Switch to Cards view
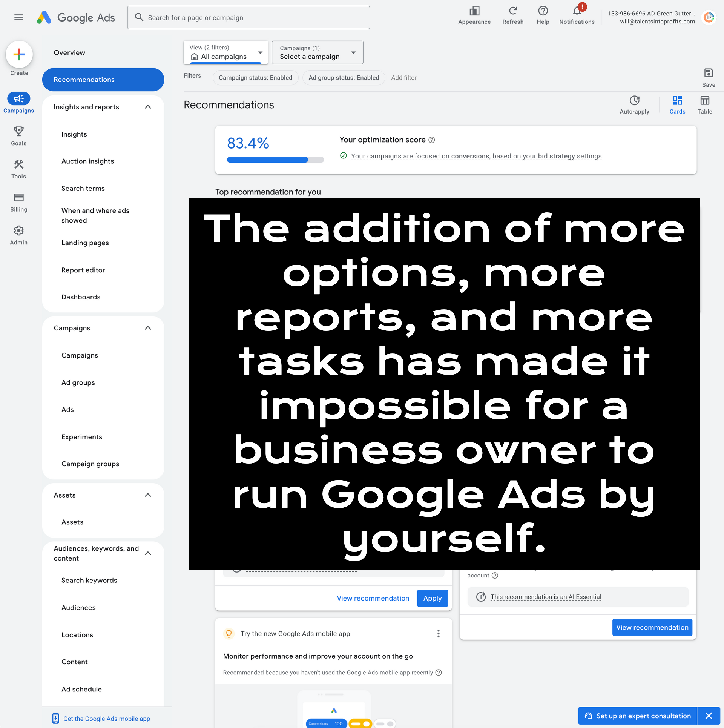This screenshot has height=728, width=724. point(677,105)
